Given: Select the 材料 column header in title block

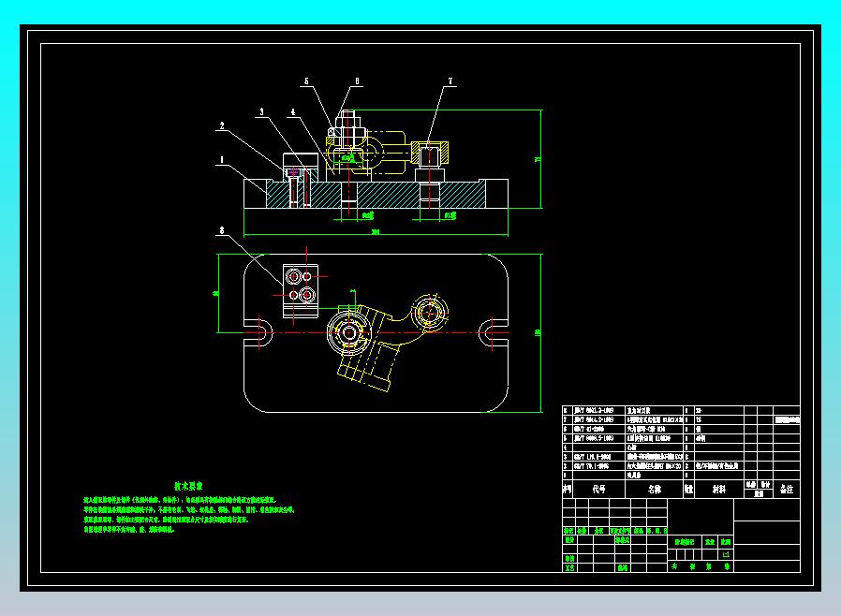Looking at the screenshot, I should 718,489.
